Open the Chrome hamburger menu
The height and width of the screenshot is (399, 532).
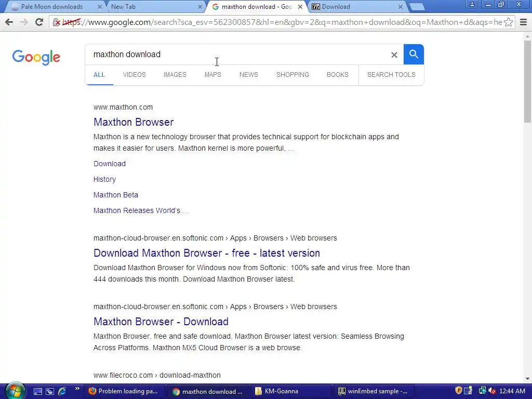pos(524,22)
